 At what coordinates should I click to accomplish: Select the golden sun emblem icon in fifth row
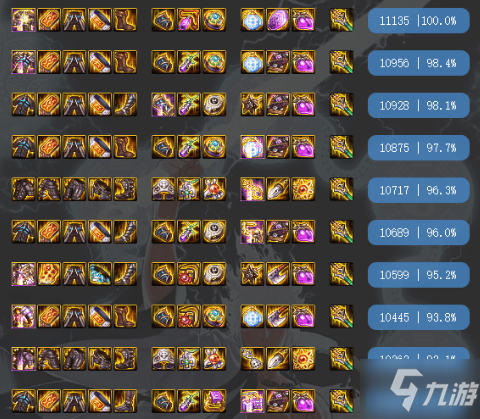303,189
